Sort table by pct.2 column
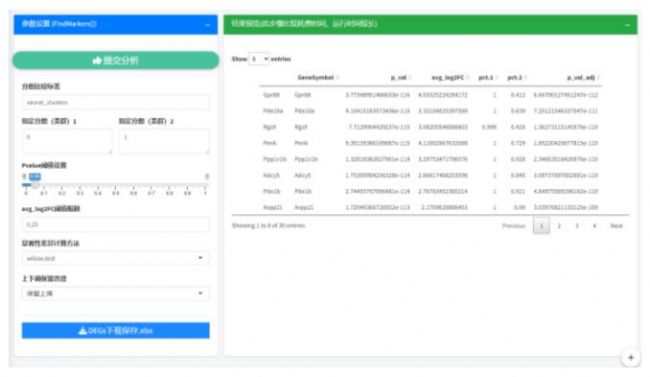Viewport: 650px width, 377px height. tap(517, 78)
